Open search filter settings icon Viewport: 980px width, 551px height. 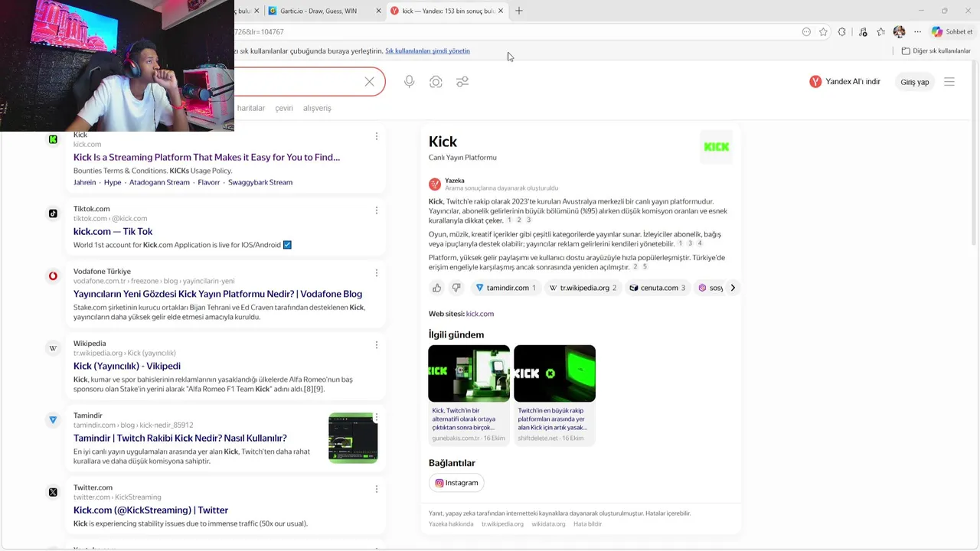coord(462,82)
